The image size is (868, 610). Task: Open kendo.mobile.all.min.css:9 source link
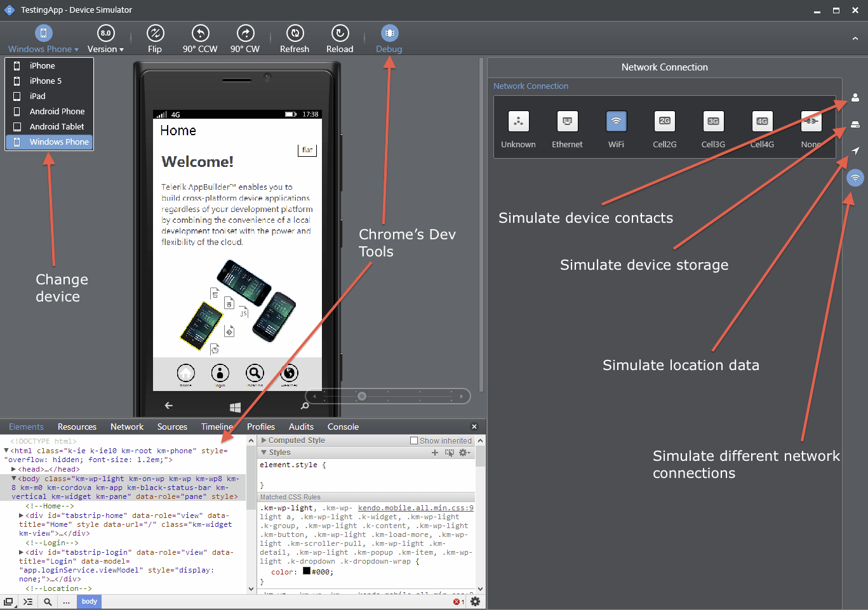tap(415, 508)
